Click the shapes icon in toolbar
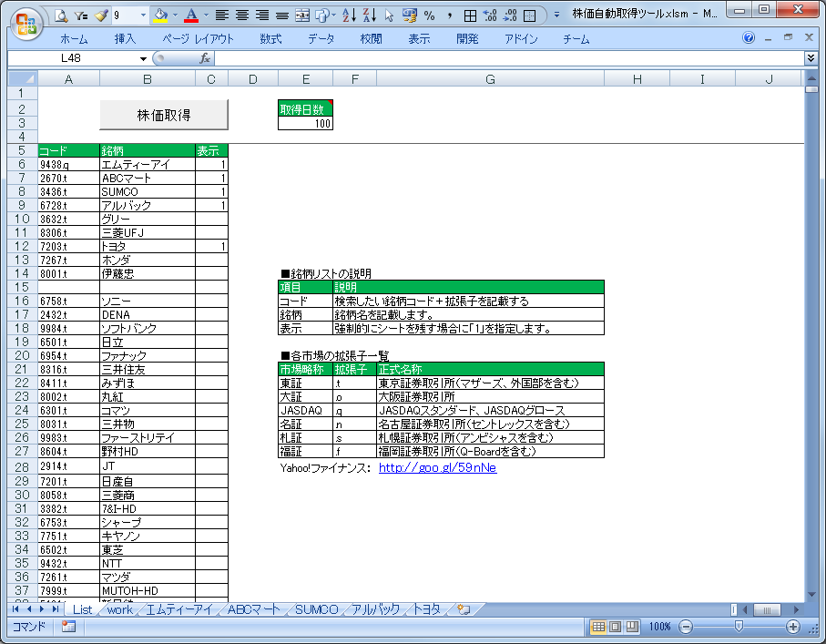This screenshot has width=826, height=644. 321,15
